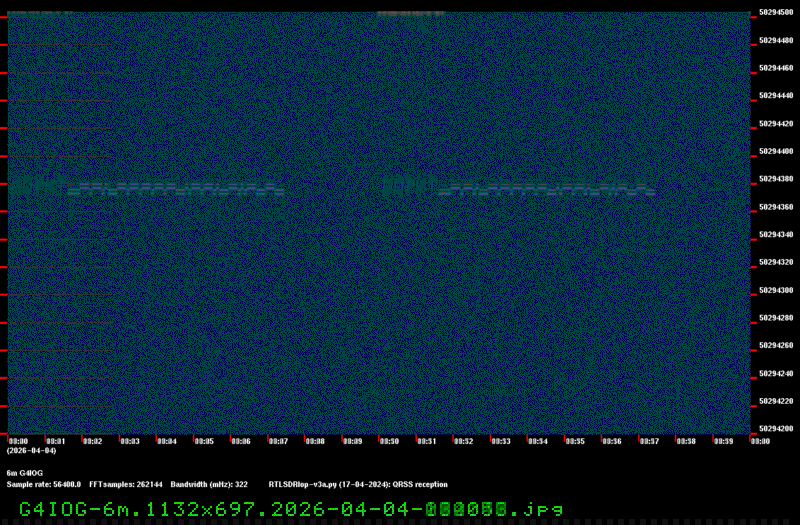Click the green G4IOG-6m filename caption
800x525 pixels.
pyautogui.click(x=291, y=509)
